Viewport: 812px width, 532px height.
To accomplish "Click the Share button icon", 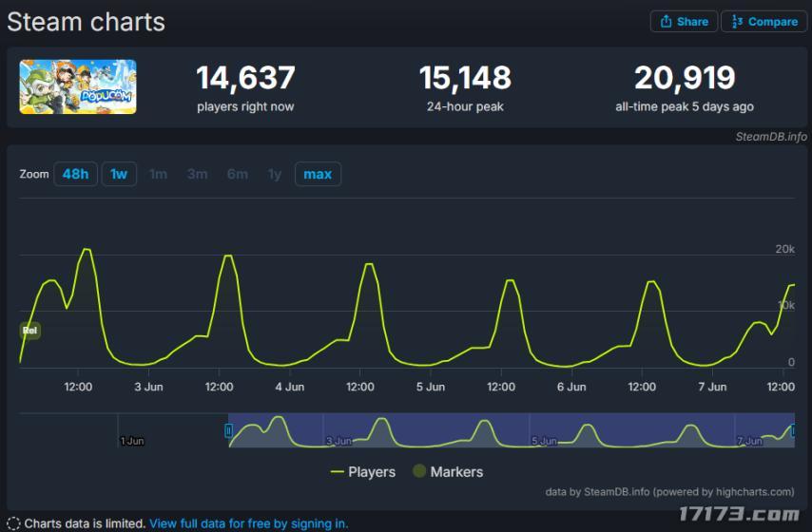I will point(667,22).
